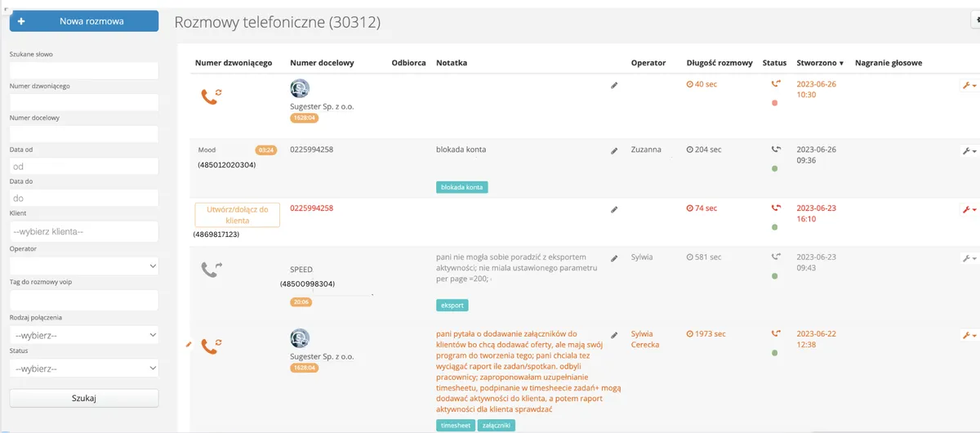This screenshot has height=433, width=980.
Task: Click the Sugester avatar in the 1973 sec row
Action: 300,338
